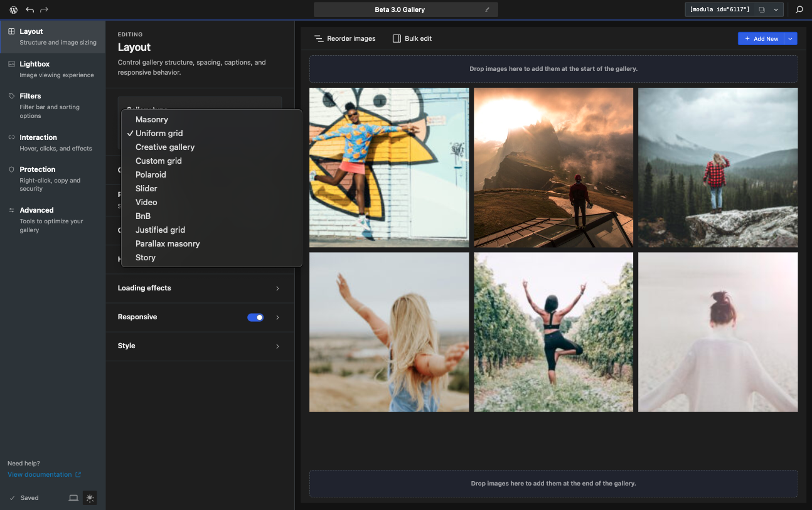
Task: Open the shortcode dropdown chevron
Action: tap(776, 10)
